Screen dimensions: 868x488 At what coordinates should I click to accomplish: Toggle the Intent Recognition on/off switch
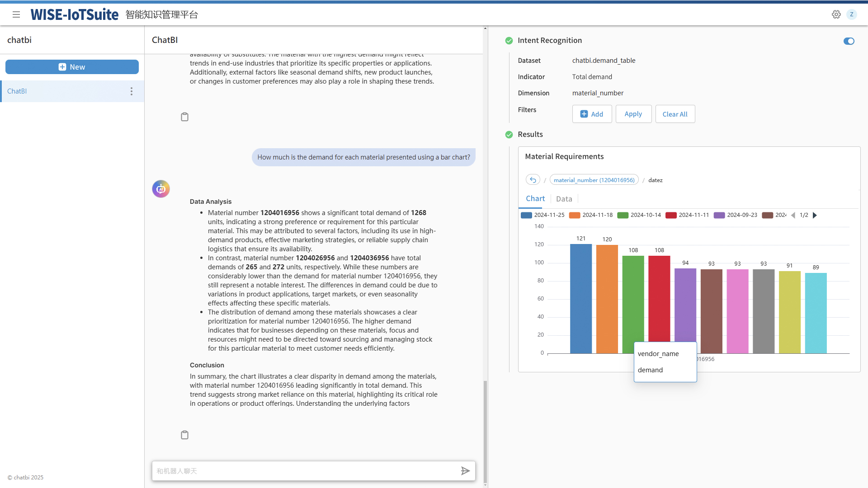[849, 41]
